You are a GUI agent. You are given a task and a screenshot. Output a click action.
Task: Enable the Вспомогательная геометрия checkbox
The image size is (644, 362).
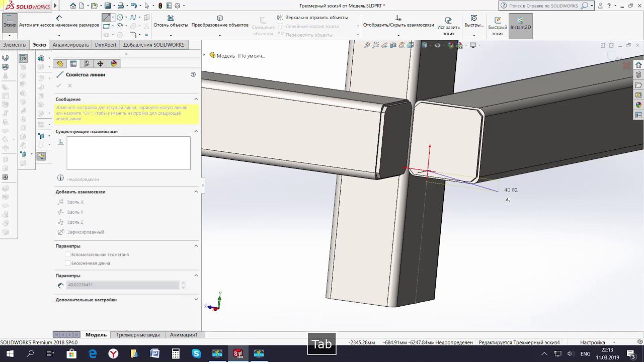pos(68,255)
